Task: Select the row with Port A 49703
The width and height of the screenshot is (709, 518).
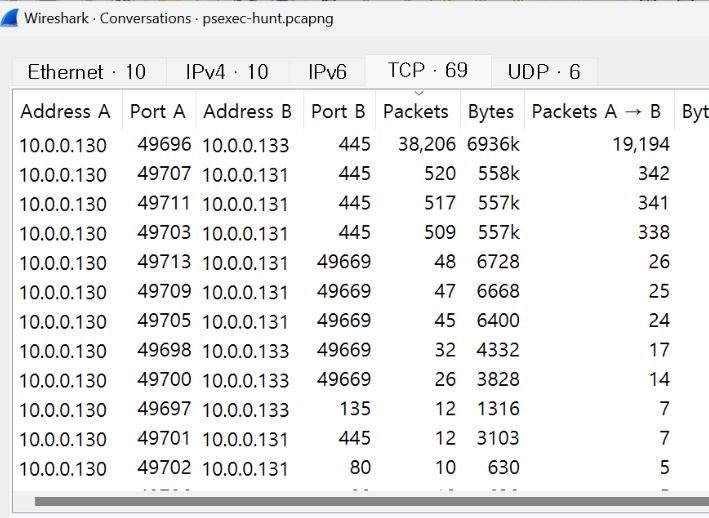Action: click(361, 233)
